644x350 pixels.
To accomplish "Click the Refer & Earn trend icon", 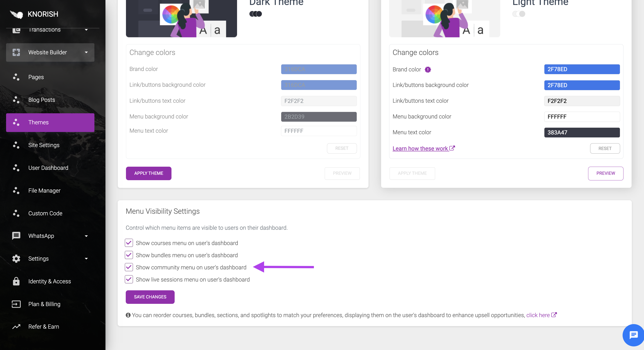I will point(16,327).
